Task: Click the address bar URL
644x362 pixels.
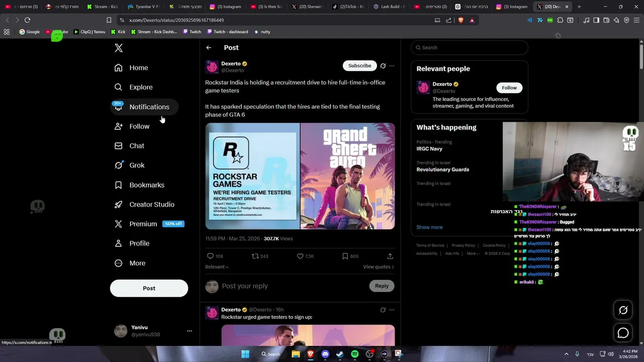Action: tap(177, 20)
